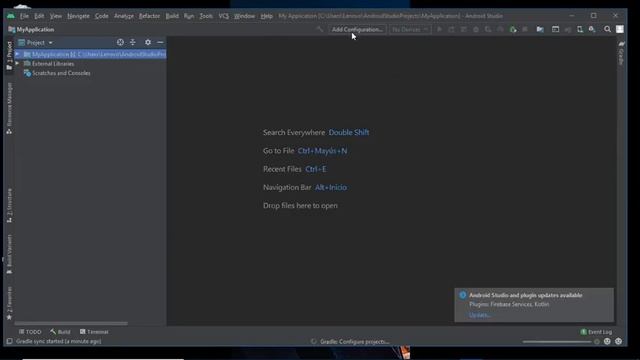Open the Event Log
The width and height of the screenshot is (640, 360).
point(596,332)
